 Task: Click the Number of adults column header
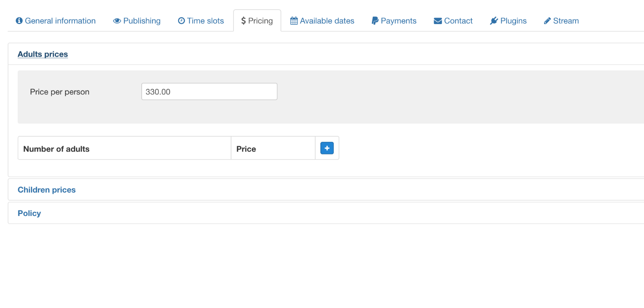coord(56,149)
